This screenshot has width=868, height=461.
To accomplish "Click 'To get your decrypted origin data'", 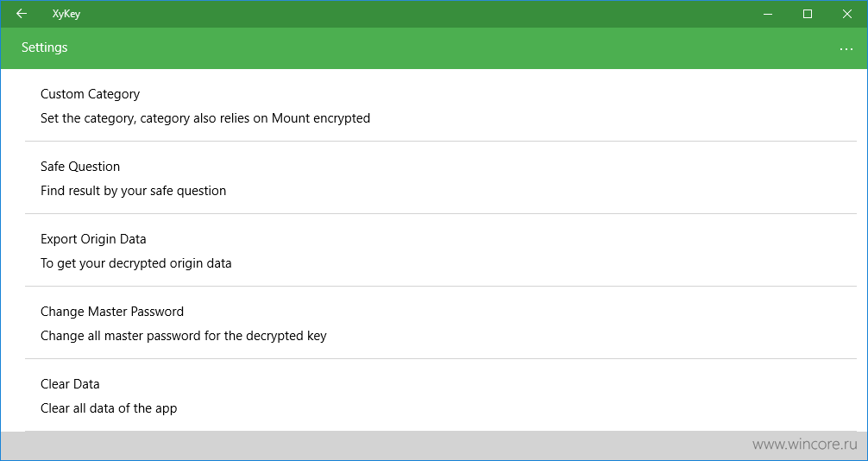I will click(x=136, y=263).
